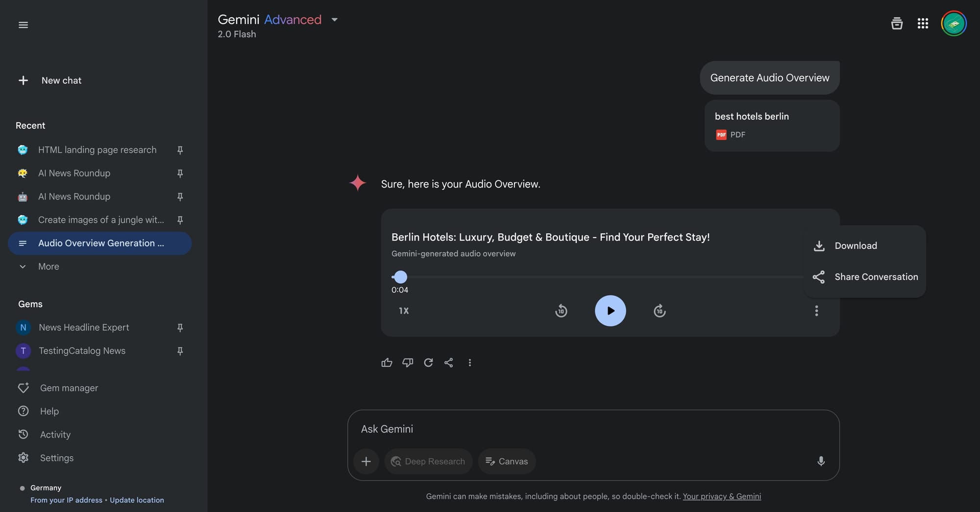Skip audio forward 10 seconds

(660, 311)
